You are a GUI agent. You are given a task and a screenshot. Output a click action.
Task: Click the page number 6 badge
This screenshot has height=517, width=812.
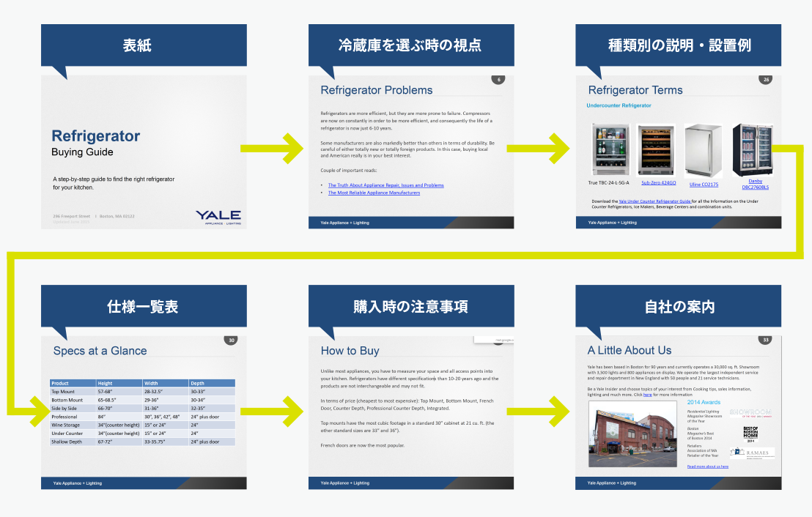pyautogui.click(x=498, y=80)
